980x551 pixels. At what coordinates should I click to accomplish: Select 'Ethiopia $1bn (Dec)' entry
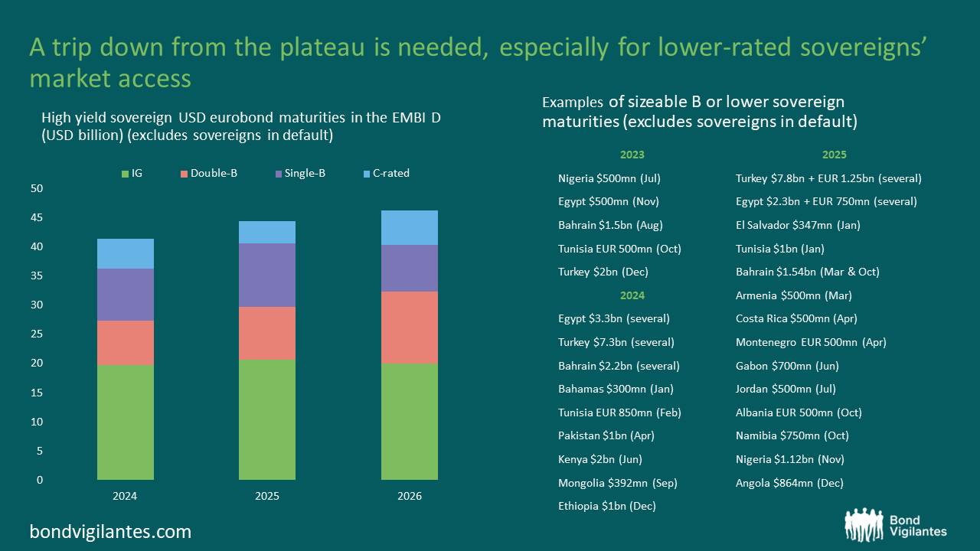607,506
